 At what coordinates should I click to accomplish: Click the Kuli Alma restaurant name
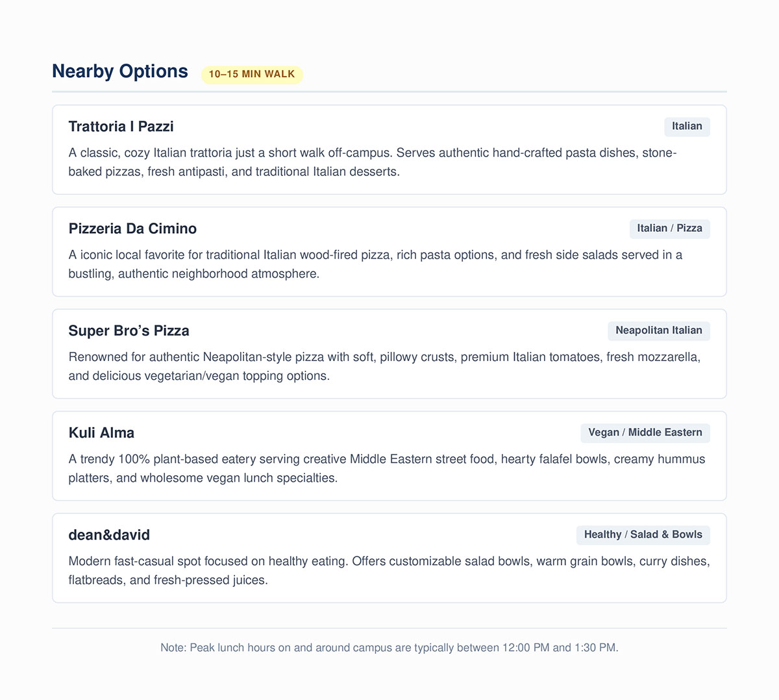click(101, 433)
